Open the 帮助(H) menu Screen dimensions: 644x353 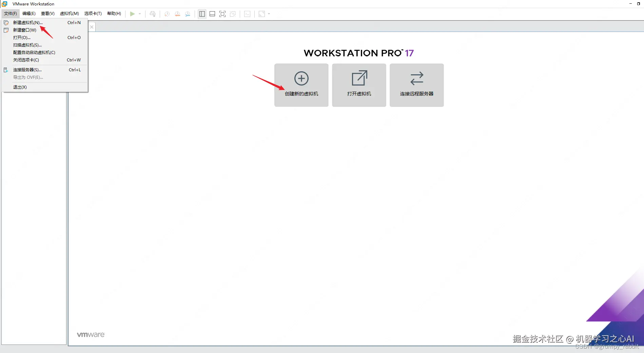pos(114,14)
